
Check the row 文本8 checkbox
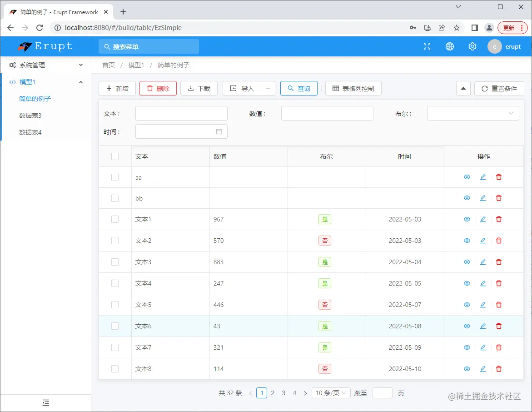point(115,369)
